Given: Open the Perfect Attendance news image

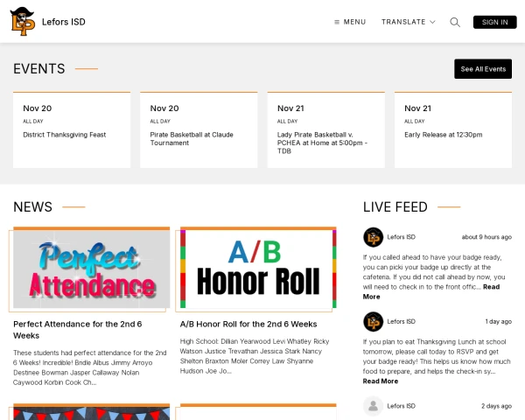Looking at the screenshot, I should tap(91, 268).
